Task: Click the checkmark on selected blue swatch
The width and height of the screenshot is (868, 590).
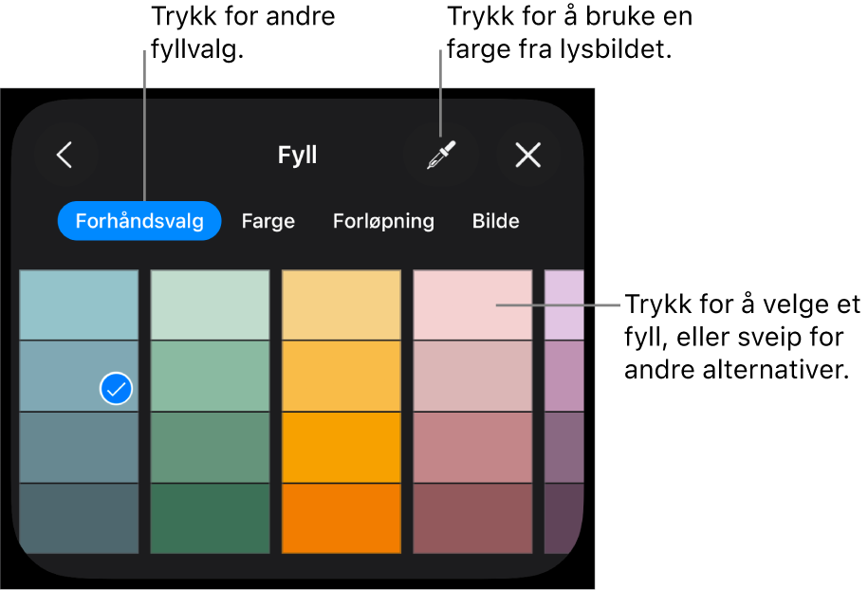Action: [x=117, y=389]
